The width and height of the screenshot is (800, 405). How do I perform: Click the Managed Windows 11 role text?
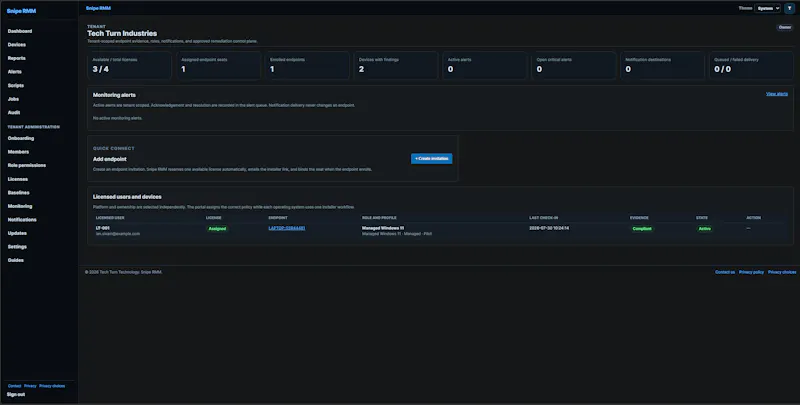click(x=383, y=228)
